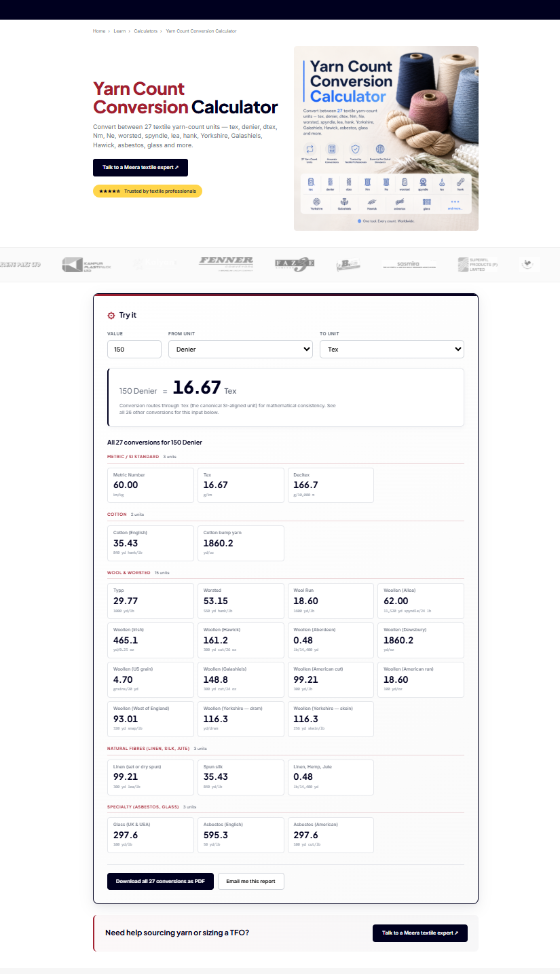Click the Email me this report button
Viewport: 560px width, 974px height.
251,881
